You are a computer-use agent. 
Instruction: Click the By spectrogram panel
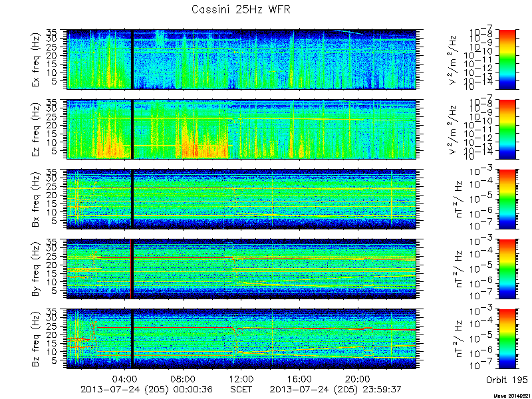click(x=241, y=269)
